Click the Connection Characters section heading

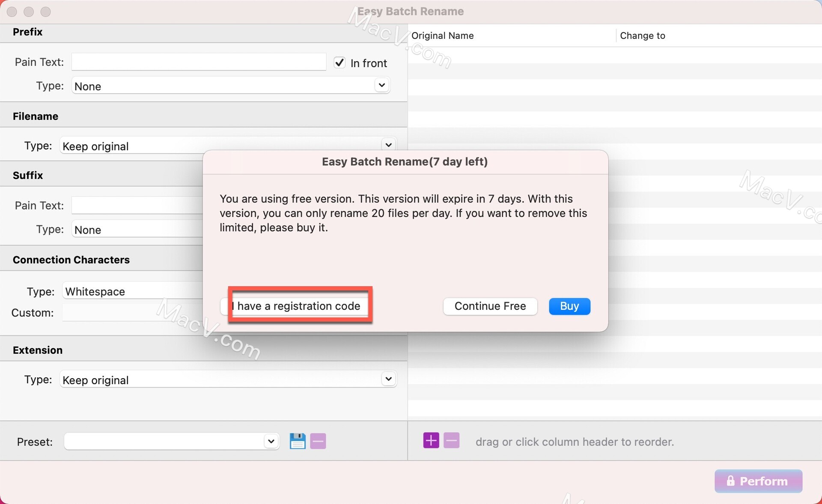click(71, 260)
